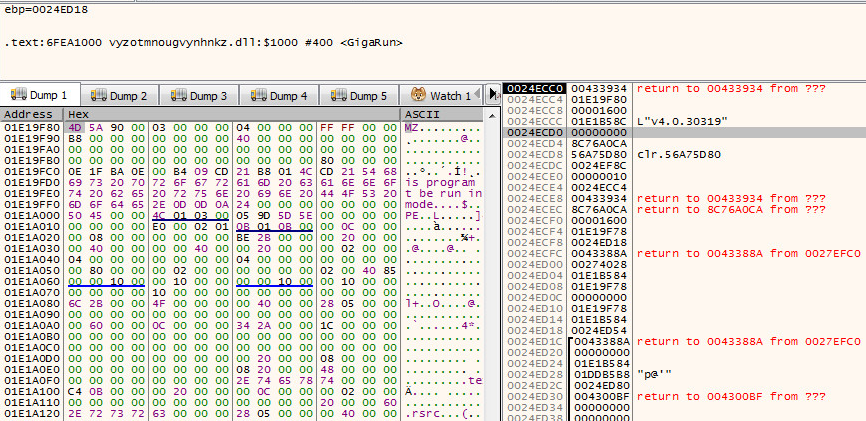Select stack value 01DDB5B8
The image size is (866, 421).
pos(602,375)
